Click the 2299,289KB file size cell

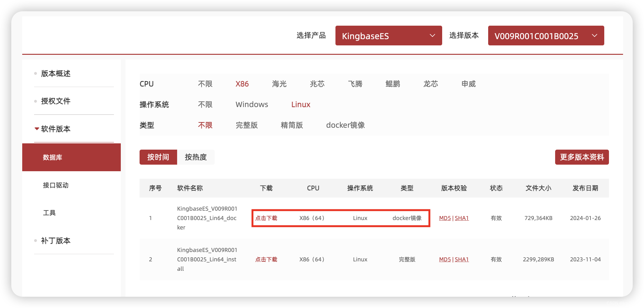tap(539, 259)
